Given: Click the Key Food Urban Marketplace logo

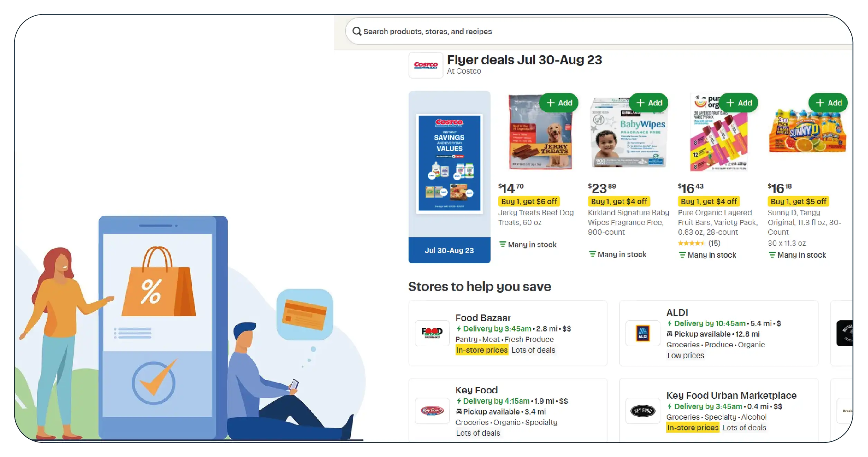Looking at the screenshot, I should [643, 411].
